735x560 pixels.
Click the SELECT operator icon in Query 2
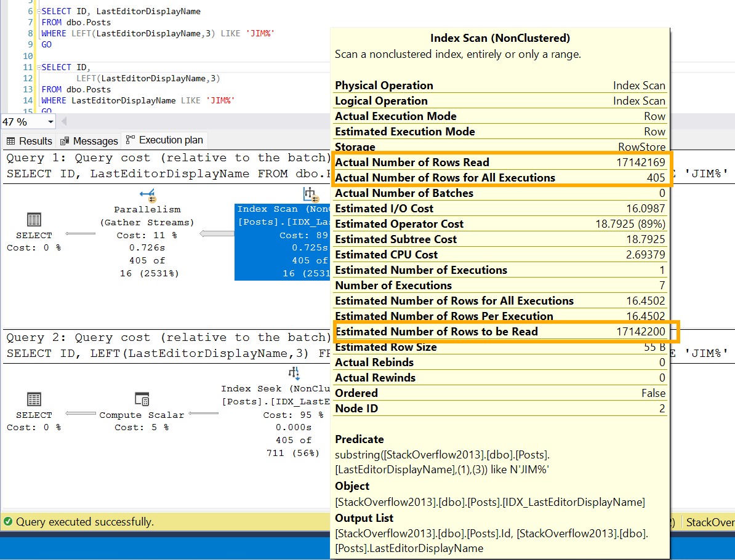tap(34, 399)
